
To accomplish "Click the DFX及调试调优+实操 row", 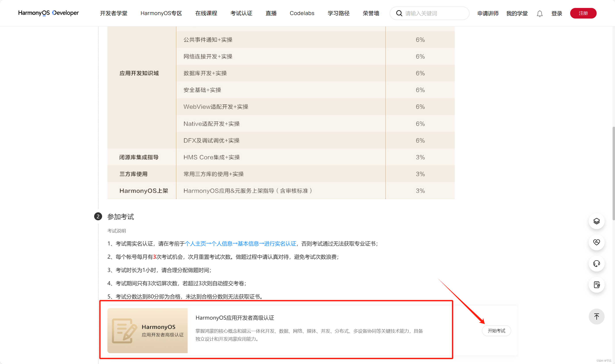I will [x=281, y=140].
